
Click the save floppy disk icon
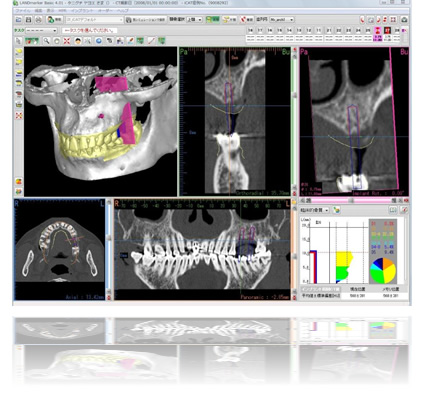click(29, 20)
